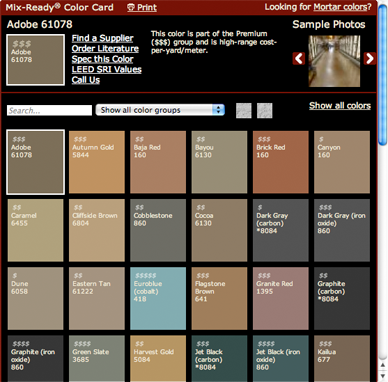Select the Green Slate 3685 swatch
The image size is (388, 382).
pos(97,359)
